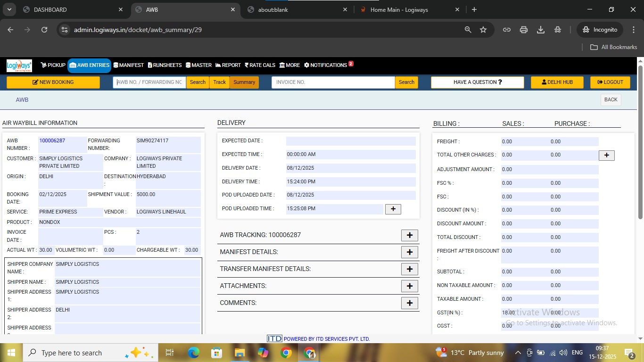Click the browser print icon

[523, 30]
